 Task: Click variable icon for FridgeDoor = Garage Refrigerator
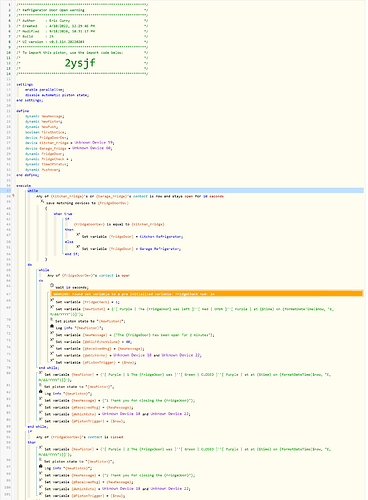[x=78, y=247]
